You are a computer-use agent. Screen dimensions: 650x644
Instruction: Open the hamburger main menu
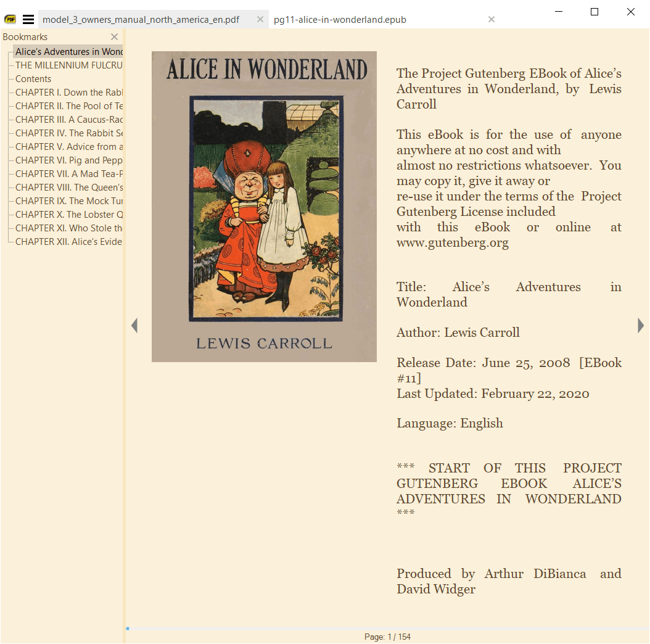point(28,20)
